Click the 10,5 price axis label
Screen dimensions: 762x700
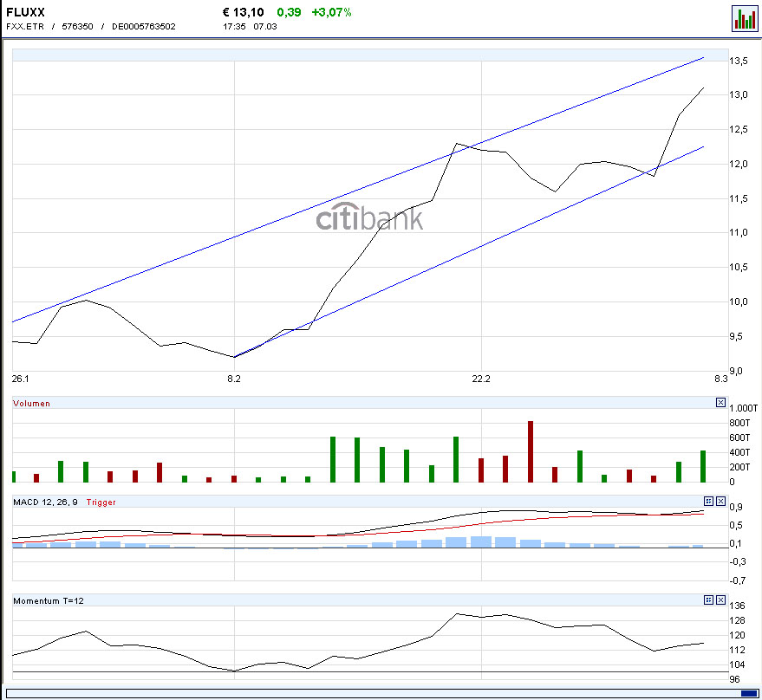739,267
